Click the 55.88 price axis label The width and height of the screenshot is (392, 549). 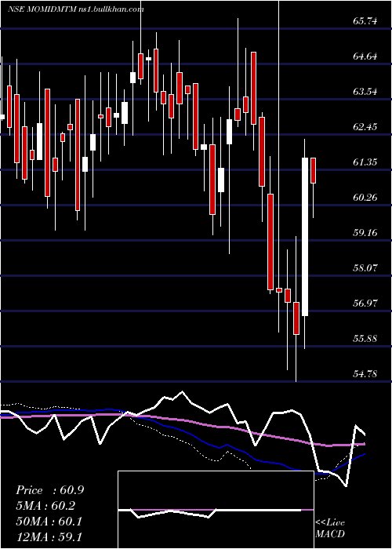tap(365, 339)
